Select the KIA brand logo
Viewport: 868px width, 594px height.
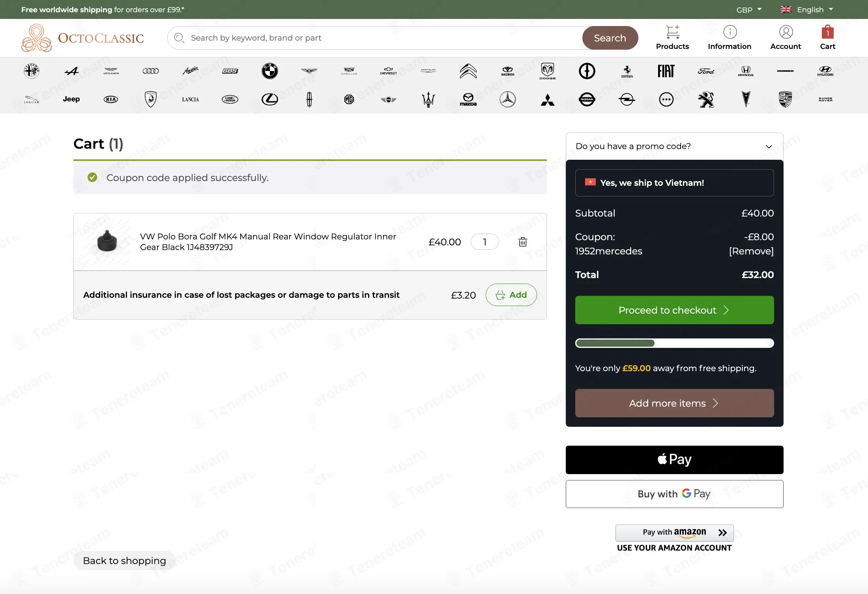tap(111, 99)
